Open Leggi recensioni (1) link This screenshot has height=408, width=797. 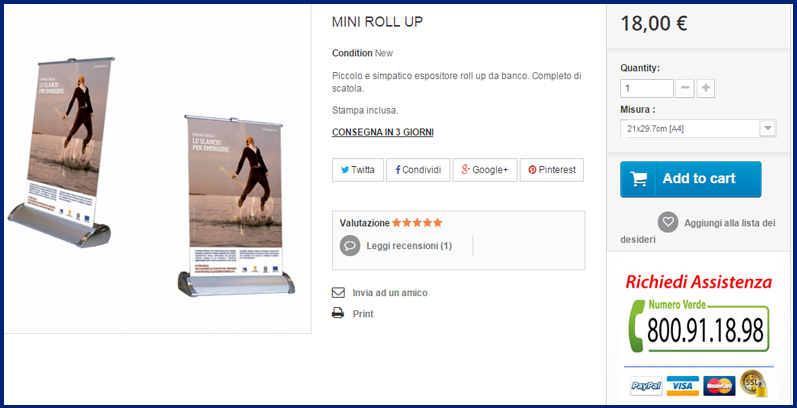point(409,246)
